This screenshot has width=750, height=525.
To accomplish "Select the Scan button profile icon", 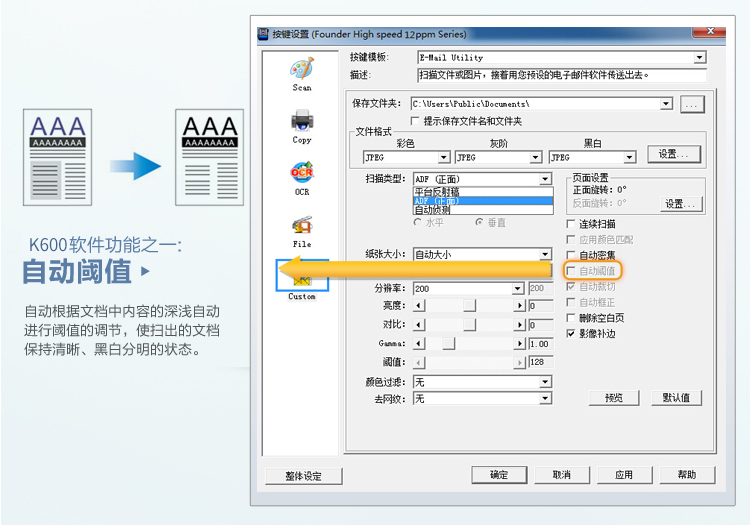I will tap(302, 70).
